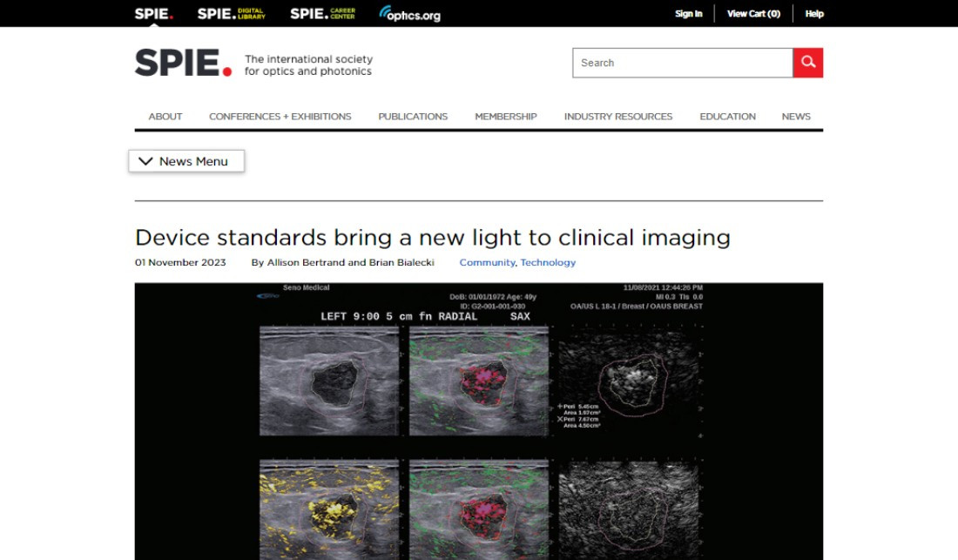Click the breast ultrasound article image

478,421
